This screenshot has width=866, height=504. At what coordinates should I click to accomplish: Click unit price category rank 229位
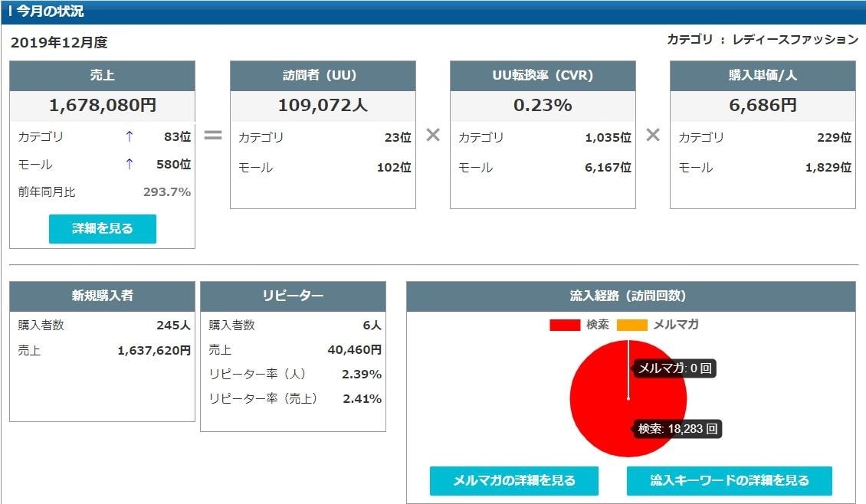pyautogui.click(x=834, y=137)
